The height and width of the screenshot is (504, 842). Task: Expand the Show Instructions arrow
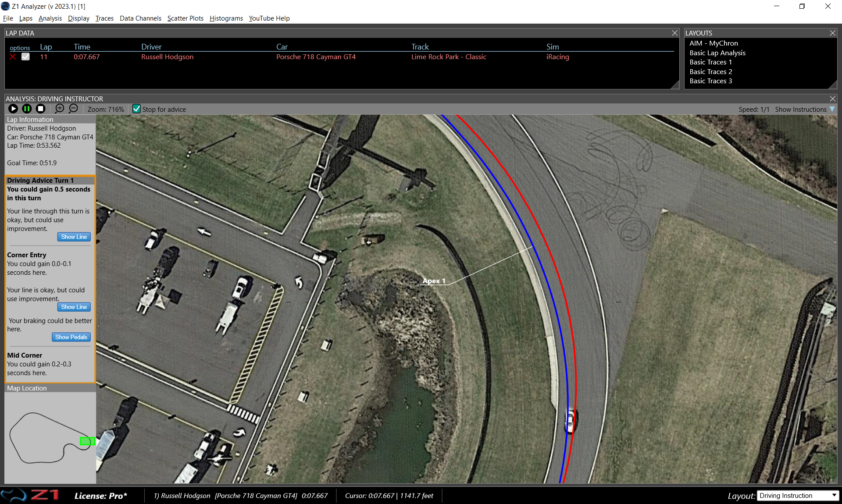pyautogui.click(x=832, y=109)
